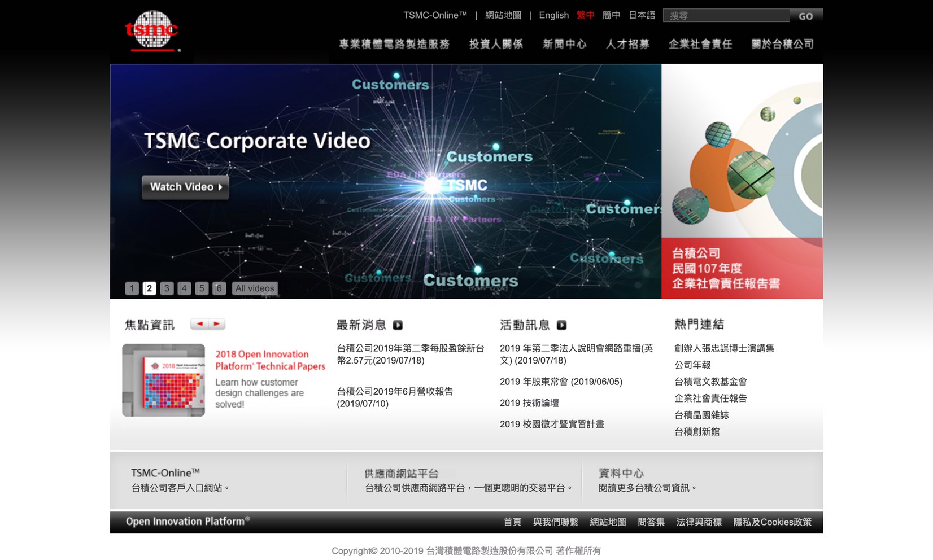
Task: Open the 新聞中心 menu
Action: pos(565,44)
